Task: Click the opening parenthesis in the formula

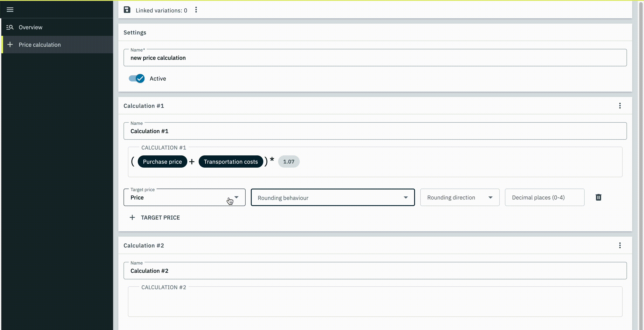Action: (133, 162)
